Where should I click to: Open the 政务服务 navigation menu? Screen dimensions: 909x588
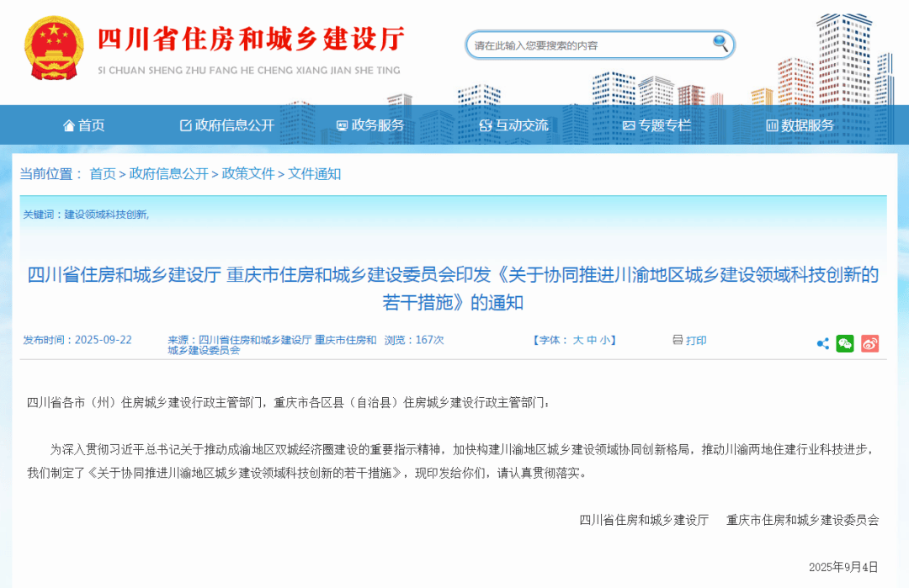pos(370,125)
